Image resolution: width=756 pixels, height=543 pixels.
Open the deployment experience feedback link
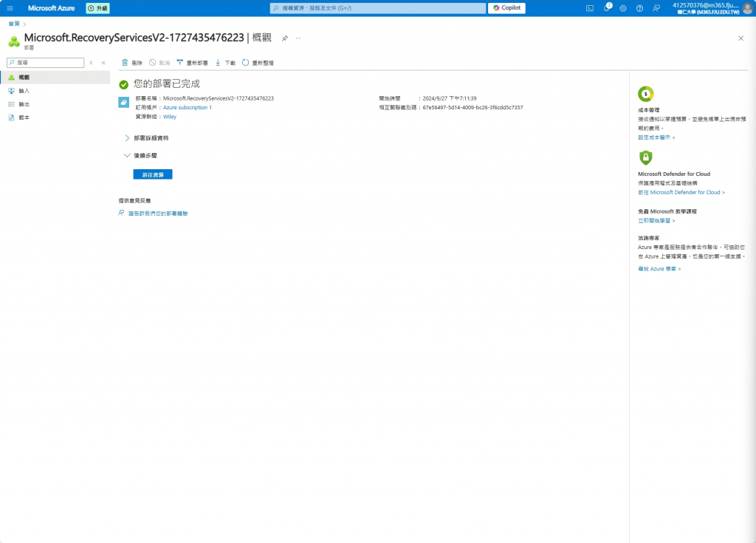(x=158, y=214)
